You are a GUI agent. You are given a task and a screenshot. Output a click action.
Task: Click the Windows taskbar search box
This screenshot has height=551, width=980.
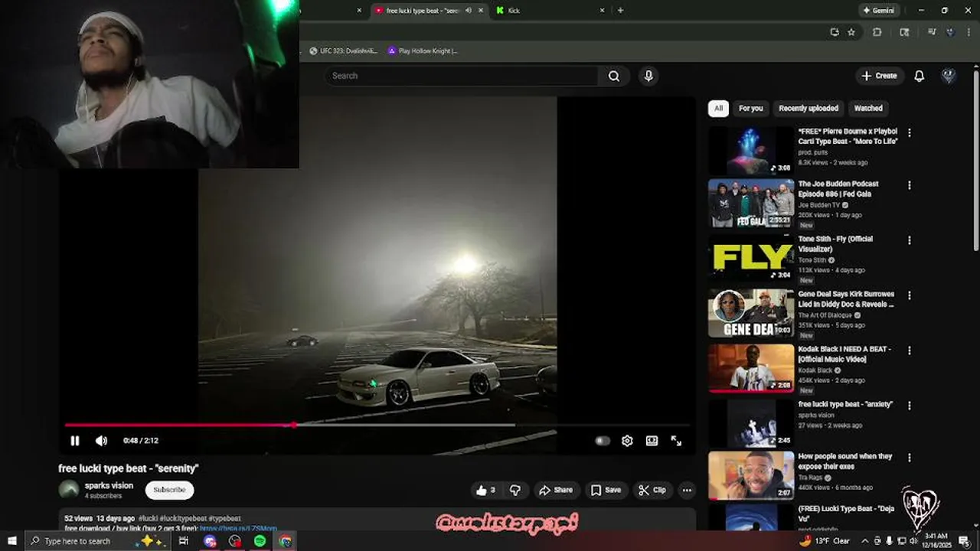tap(98, 541)
